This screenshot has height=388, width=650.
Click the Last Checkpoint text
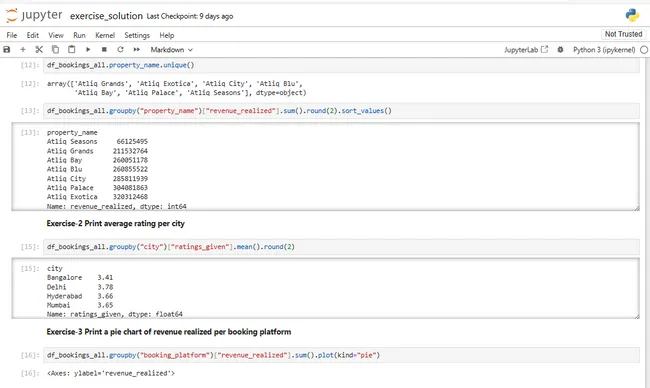pos(190,16)
